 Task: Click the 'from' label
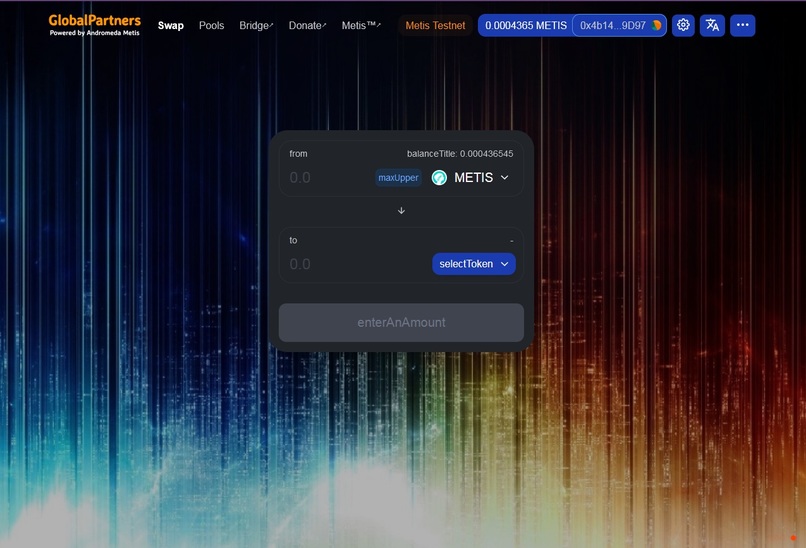click(298, 154)
